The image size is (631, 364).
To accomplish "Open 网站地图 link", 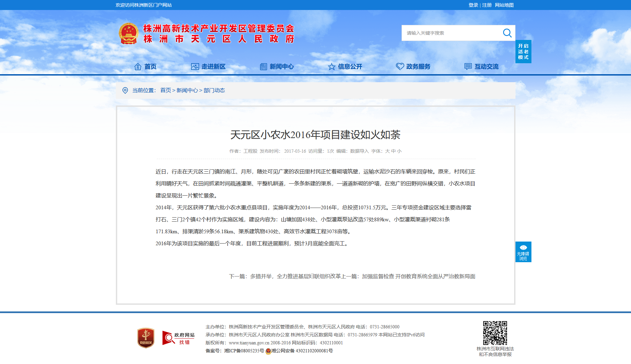I will tap(504, 5).
